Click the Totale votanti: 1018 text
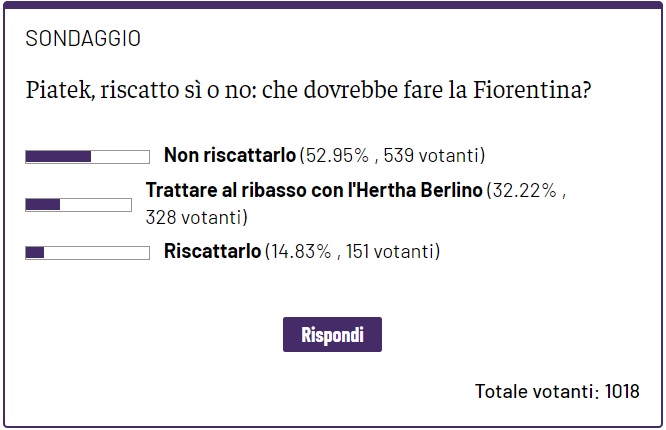This screenshot has height=430, width=666. [x=557, y=391]
